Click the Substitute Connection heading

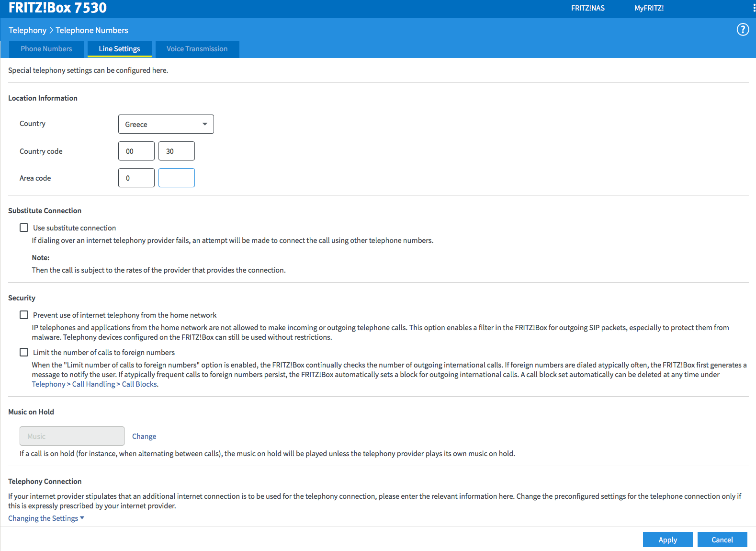click(x=45, y=211)
